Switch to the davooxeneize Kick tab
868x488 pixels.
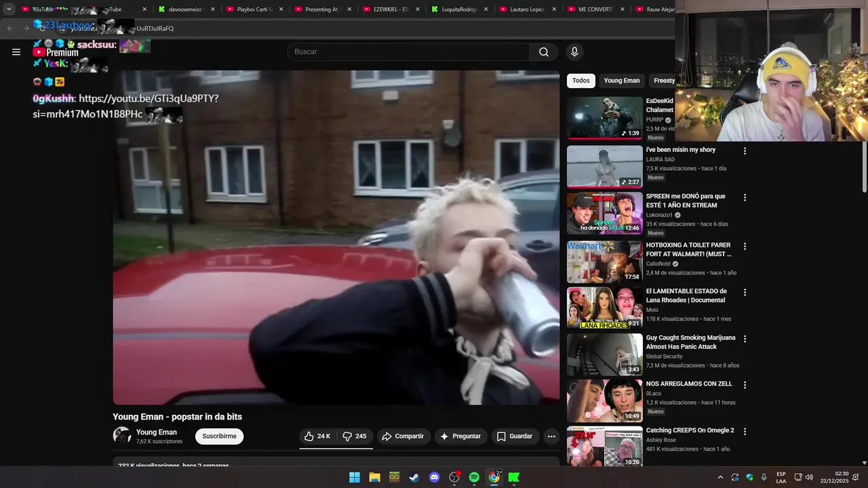tap(185, 9)
